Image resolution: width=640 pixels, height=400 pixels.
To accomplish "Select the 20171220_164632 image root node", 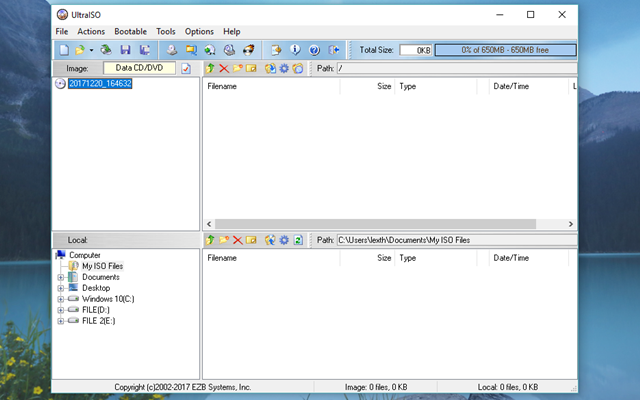I will 100,83.
